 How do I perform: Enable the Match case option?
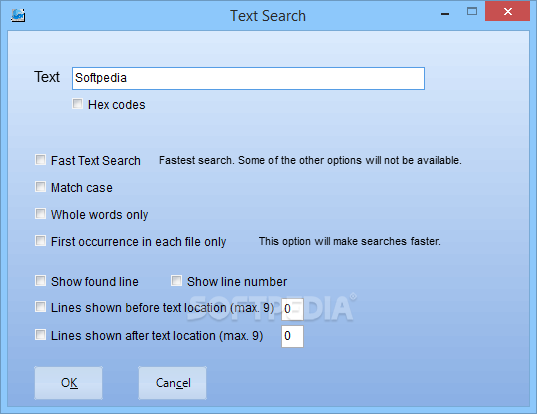(40, 187)
